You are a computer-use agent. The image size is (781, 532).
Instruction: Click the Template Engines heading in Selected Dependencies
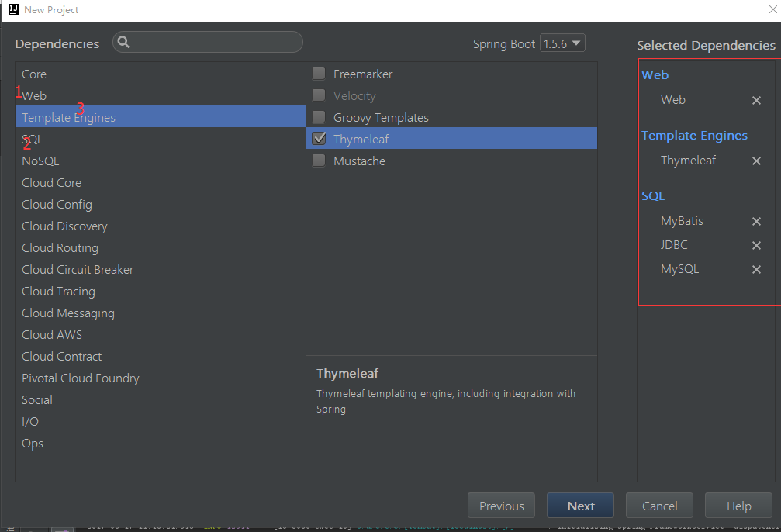pos(694,136)
